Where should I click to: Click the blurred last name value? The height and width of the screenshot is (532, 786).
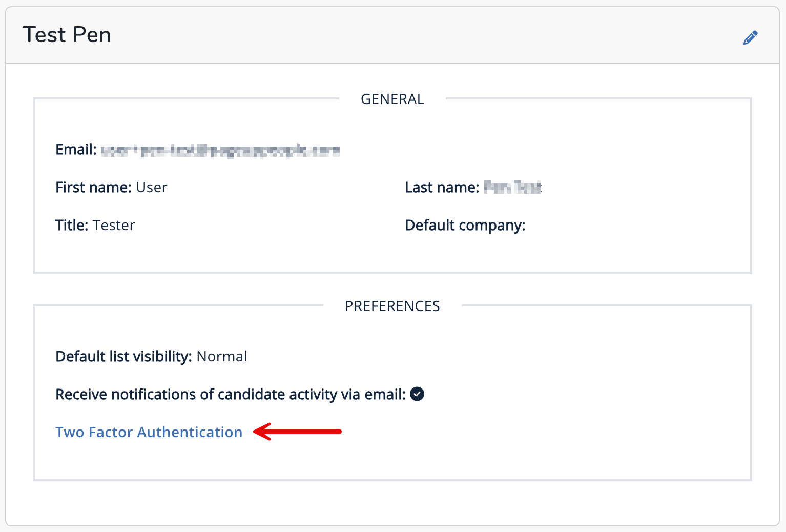513,188
